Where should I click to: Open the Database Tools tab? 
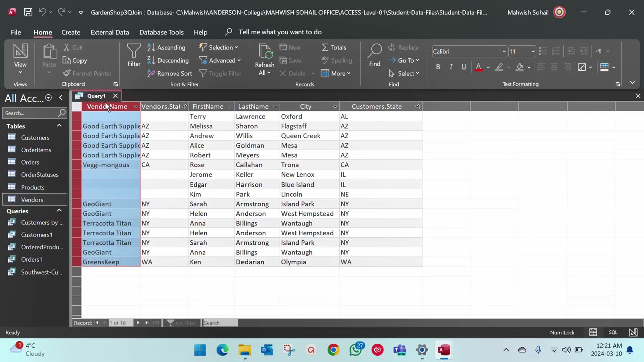161,32
